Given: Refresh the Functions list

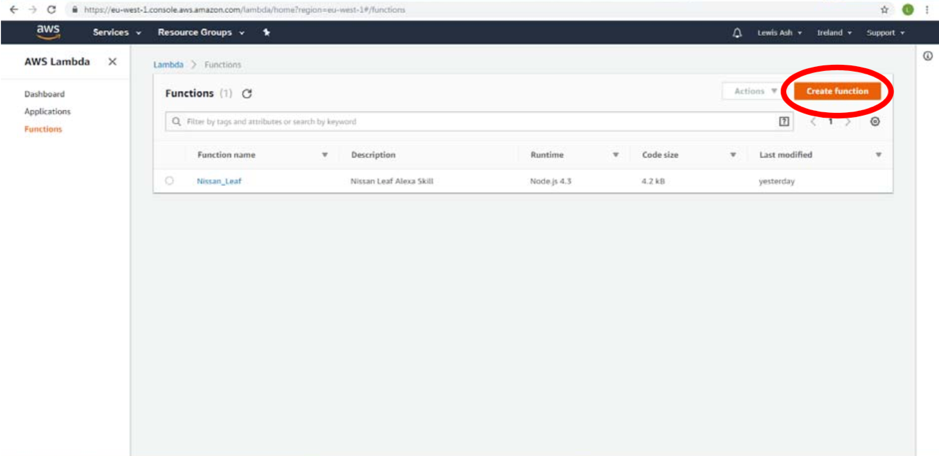Looking at the screenshot, I should [247, 93].
